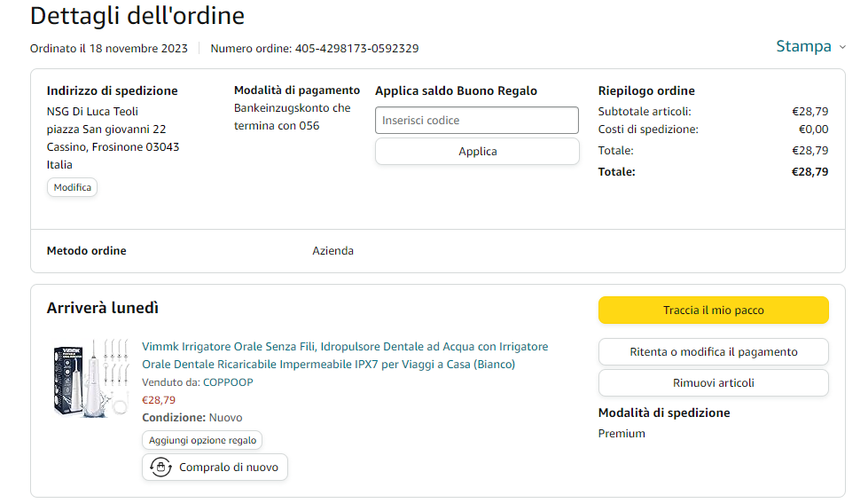The height and width of the screenshot is (503, 868).
Task: Visit the COPPOOP seller link
Action: click(x=228, y=382)
